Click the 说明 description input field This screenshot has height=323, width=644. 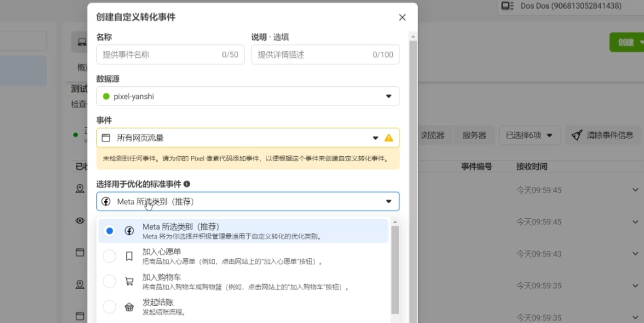pos(325,55)
